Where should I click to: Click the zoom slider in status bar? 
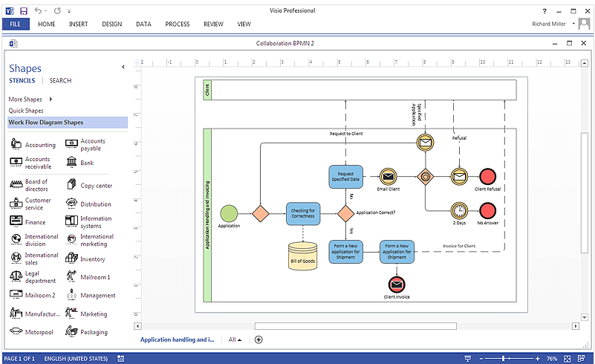pyautogui.click(x=504, y=358)
